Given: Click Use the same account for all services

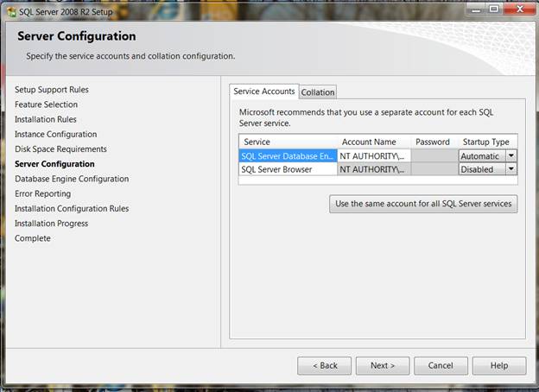Looking at the screenshot, I should (423, 204).
